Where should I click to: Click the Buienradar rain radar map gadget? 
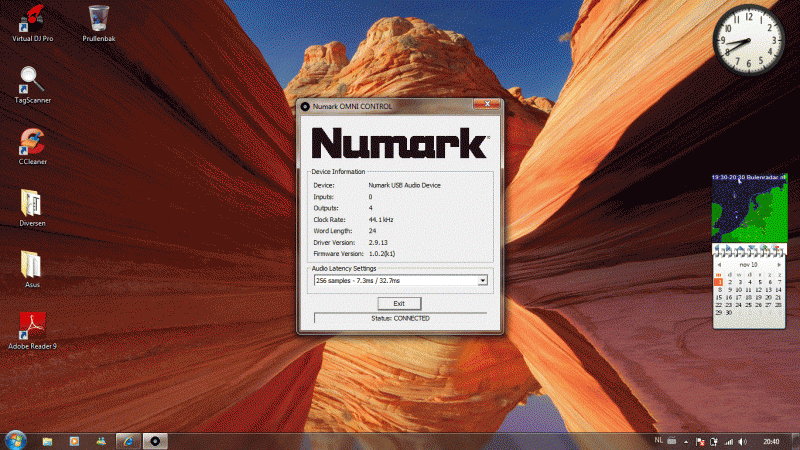pos(749,209)
